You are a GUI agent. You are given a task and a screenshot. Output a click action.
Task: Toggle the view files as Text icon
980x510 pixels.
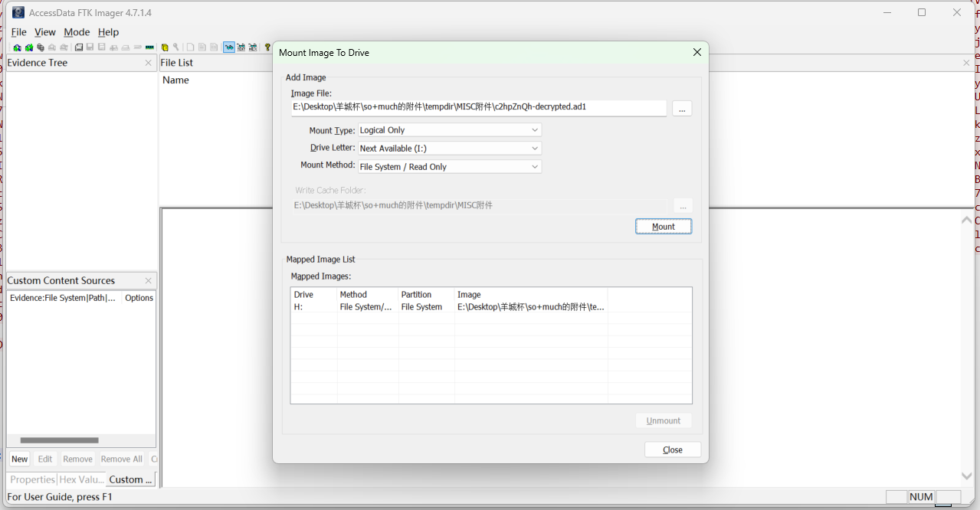(x=241, y=47)
